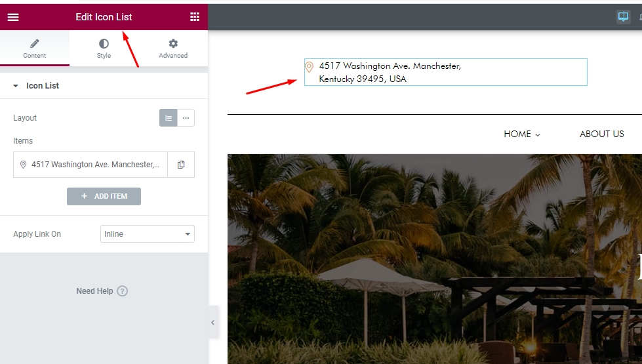Select desktop responsive mode icon

(623, 17)
